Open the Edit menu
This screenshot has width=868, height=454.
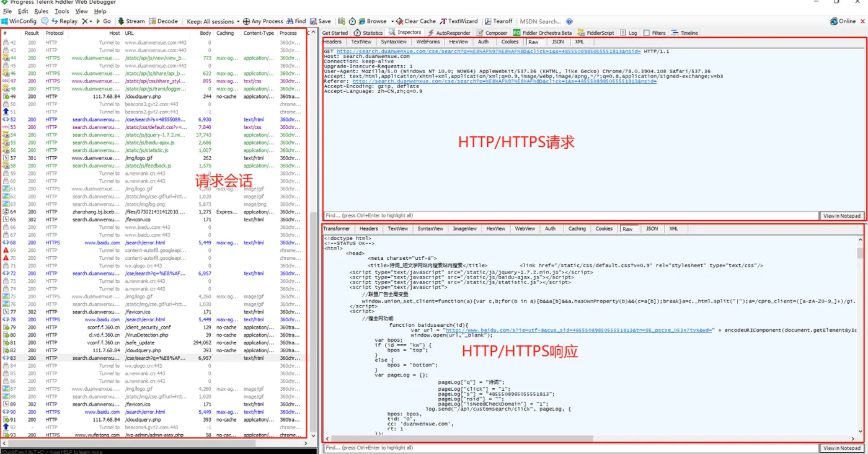click(23, 11)
